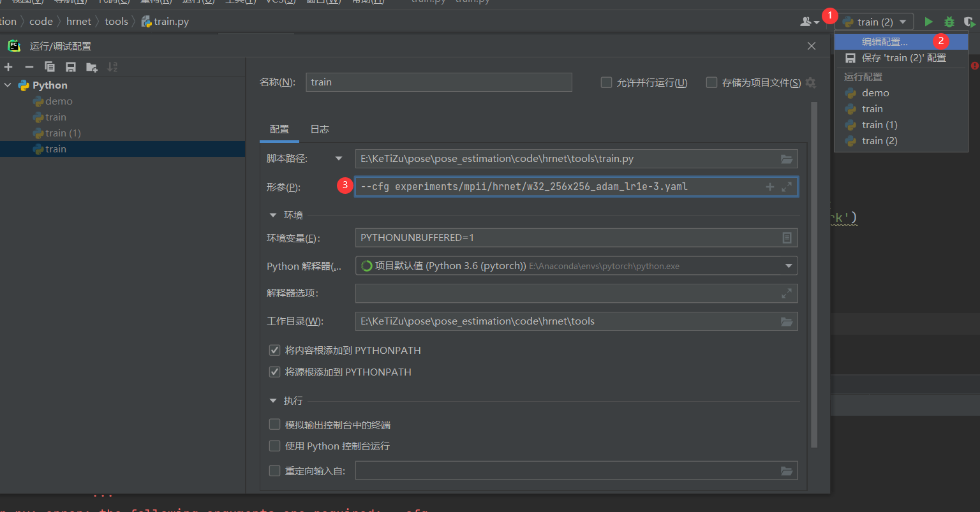
Task: Start the debugger with the bug icon
Action: coord(949,21)
